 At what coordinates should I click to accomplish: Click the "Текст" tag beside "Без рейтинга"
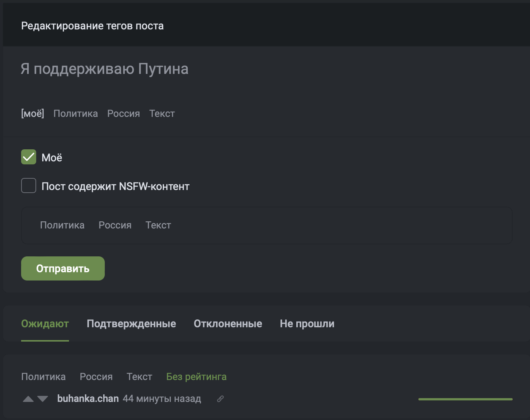(x=139, y=377)
